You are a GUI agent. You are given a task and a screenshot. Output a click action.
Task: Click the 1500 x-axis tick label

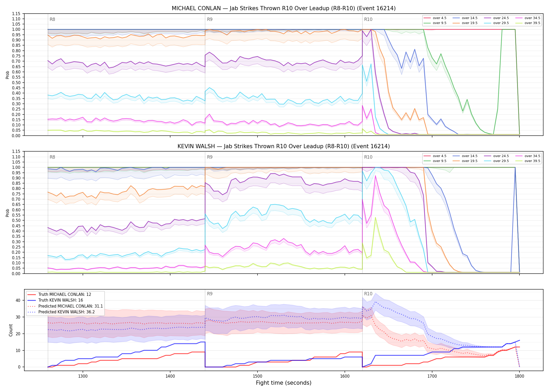(x=258, y=376)
